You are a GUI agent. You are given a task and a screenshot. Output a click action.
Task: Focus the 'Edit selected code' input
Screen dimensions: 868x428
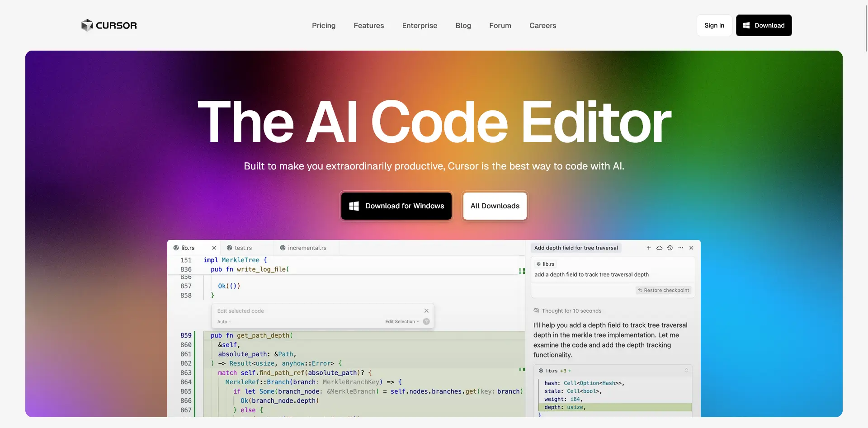point(316,311)
